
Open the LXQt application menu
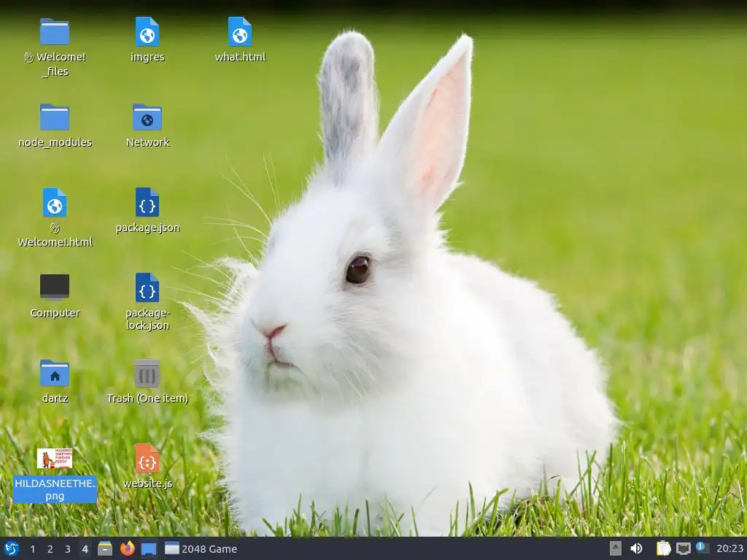click(x=11, y=548)
